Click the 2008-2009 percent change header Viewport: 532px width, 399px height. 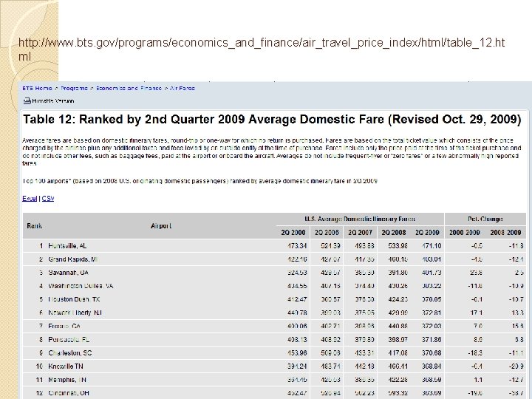[x=505, y=233]
